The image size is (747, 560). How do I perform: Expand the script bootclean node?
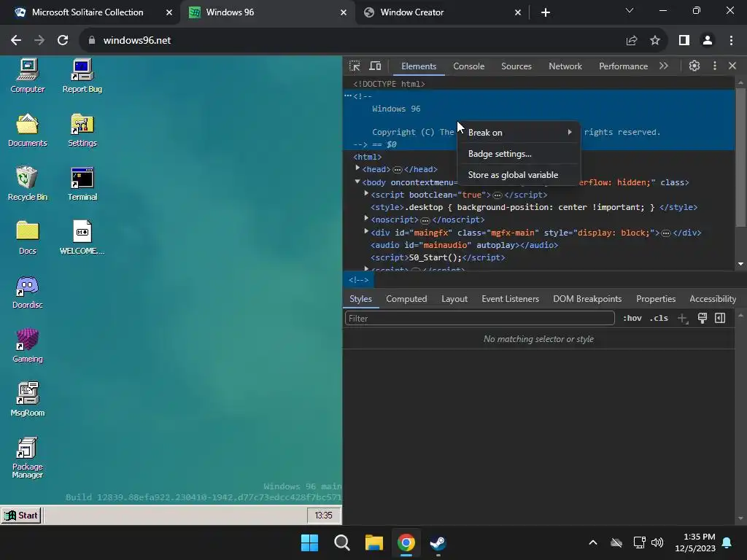[366, 193]
